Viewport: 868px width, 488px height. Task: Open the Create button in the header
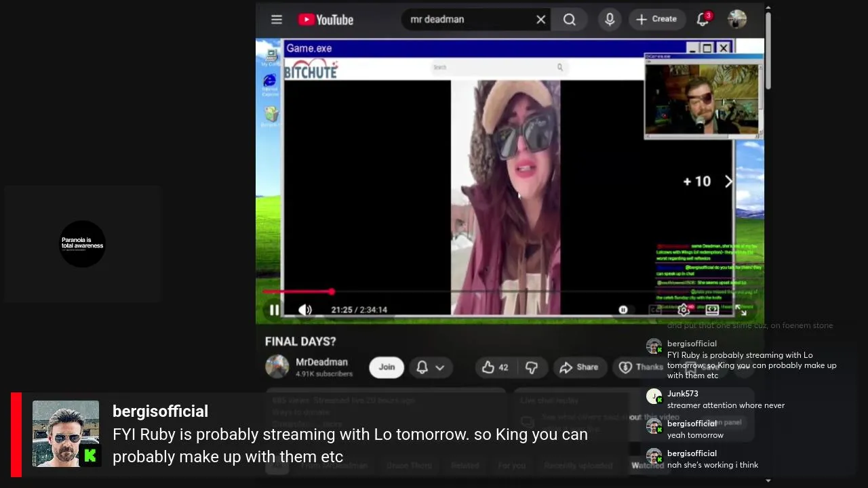pos(656,20)
